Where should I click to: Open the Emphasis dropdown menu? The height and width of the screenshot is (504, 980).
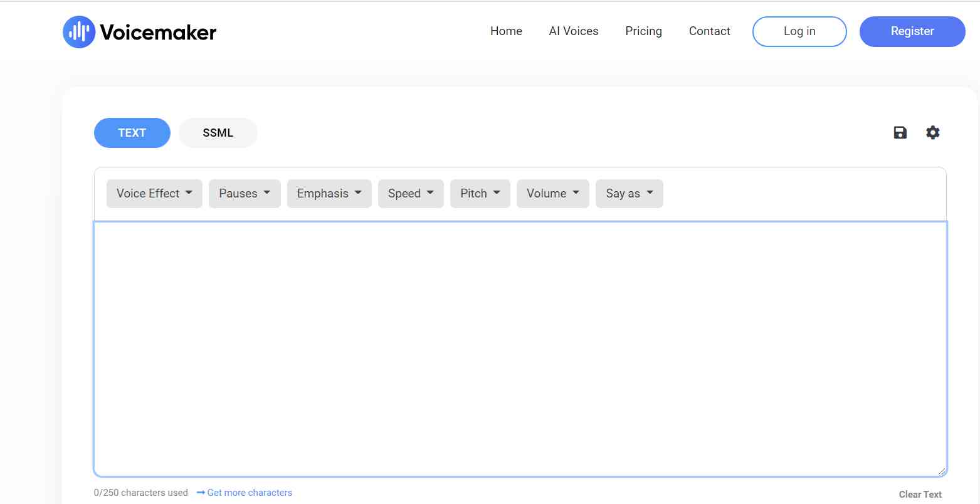point(329,194)
